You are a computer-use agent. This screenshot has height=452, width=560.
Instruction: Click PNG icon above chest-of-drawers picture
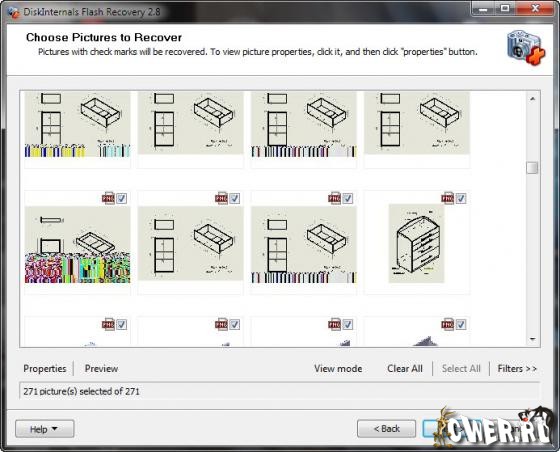448,198
